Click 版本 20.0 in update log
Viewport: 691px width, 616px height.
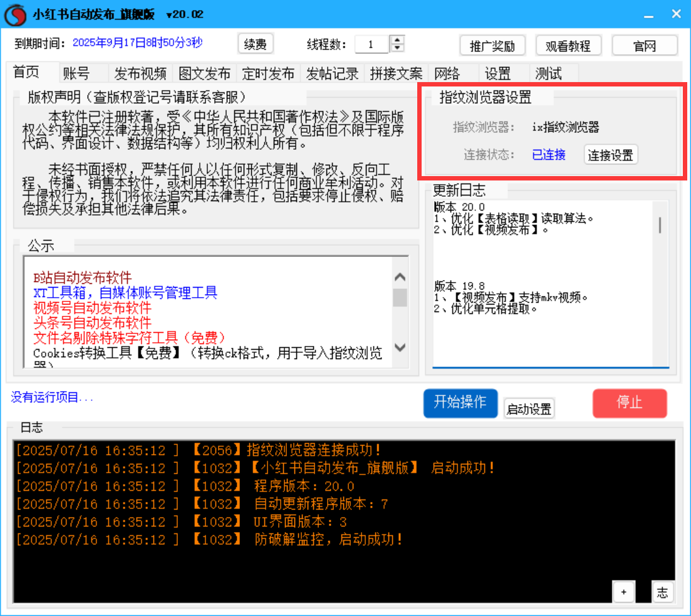point(459,207)
